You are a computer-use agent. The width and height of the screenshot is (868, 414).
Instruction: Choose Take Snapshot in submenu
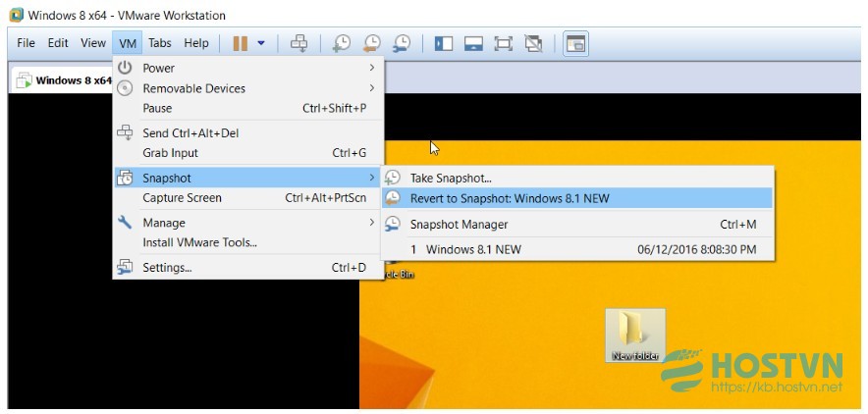(576, 178)
